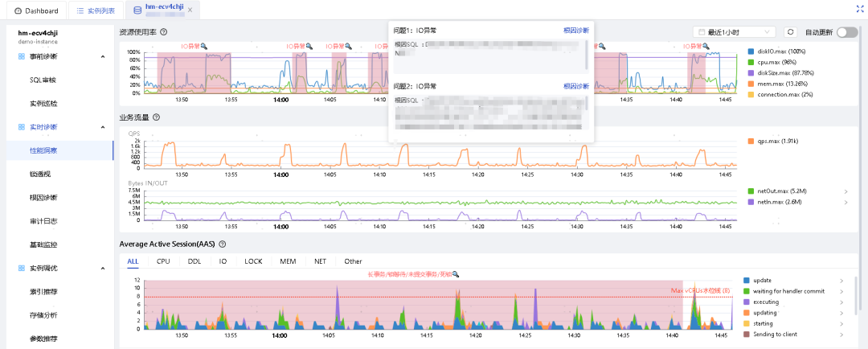Screen dimensions: 868x349
Task: Switch to the Dashboard tab
Action: coord(36,10)
